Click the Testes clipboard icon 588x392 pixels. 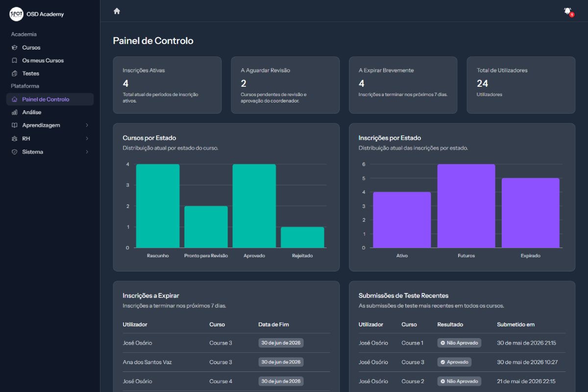pos(15,73)
